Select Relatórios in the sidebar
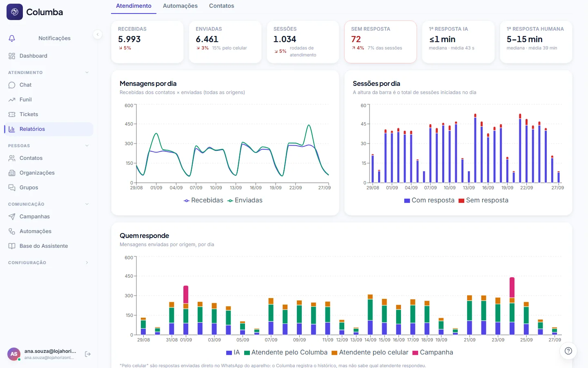The height and width of the screenshot is (368, 588). pos(49,129)
